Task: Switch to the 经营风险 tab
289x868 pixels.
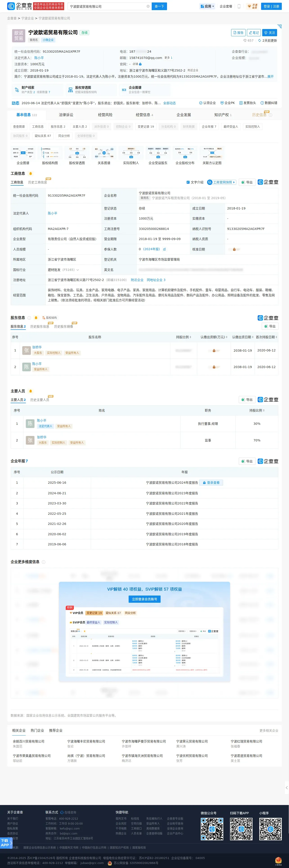Action: [x=105, y=115]
